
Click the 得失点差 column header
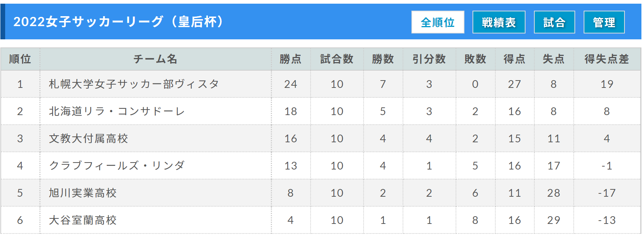[607, 59]
